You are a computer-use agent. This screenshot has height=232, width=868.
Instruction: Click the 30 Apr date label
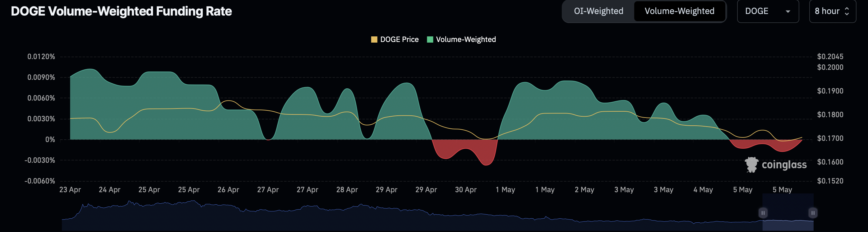pos(466,189)
